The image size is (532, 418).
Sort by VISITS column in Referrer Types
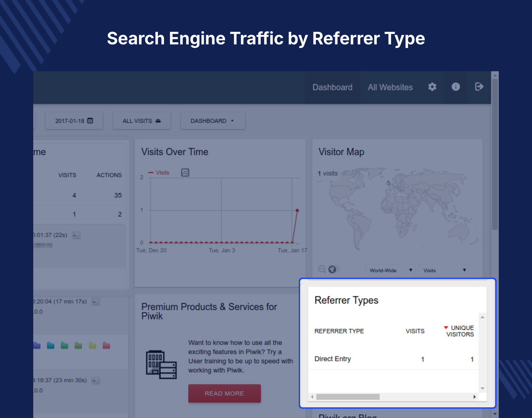pyautogui.click(x=415, y=331)
